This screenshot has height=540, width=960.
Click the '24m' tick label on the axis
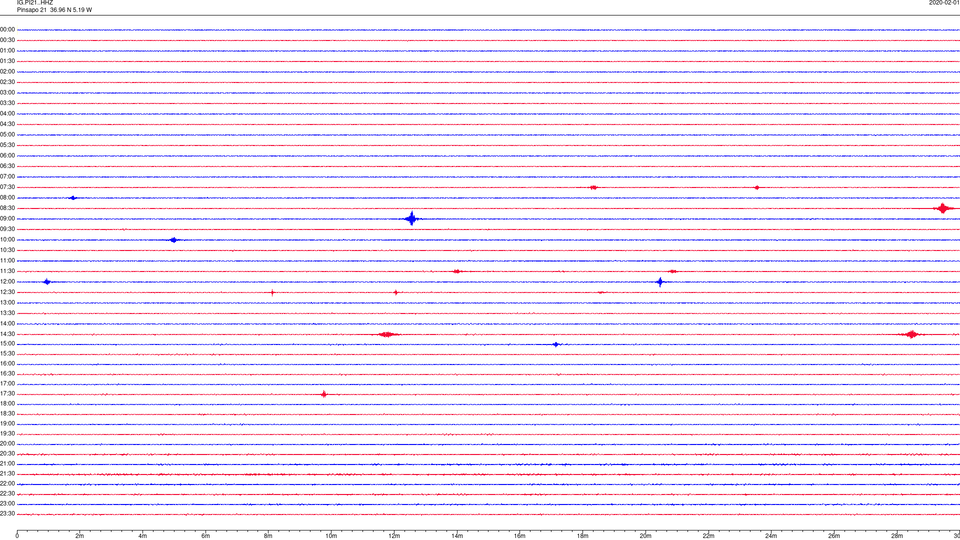pos(771,536)
